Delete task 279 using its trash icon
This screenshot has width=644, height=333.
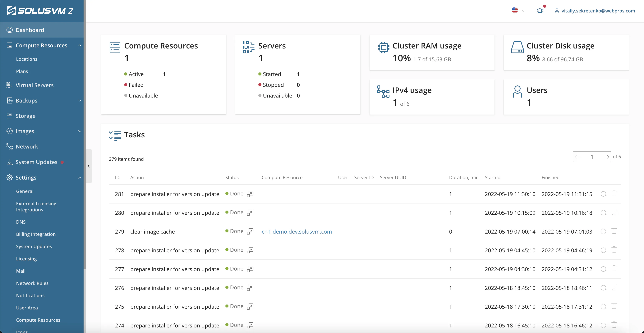(614, 231)
